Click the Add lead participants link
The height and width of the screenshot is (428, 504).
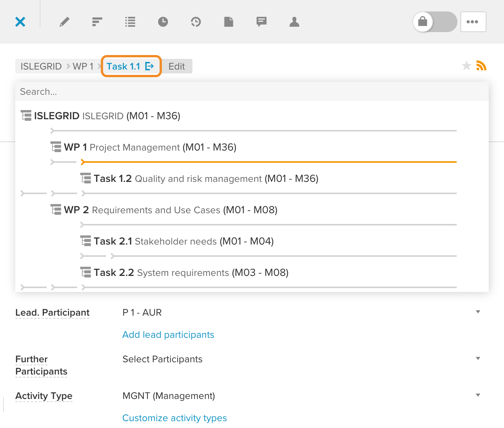click(168, 335)
